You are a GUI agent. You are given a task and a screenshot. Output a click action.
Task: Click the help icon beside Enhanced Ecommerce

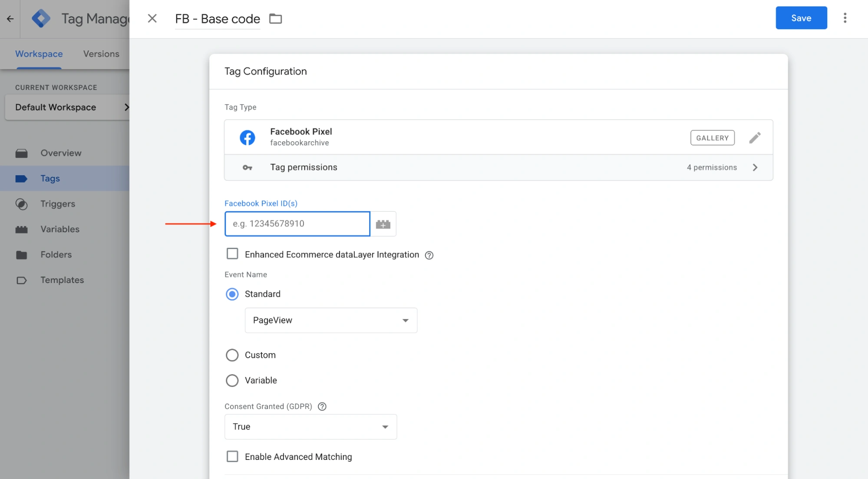[x=429, y=255]
